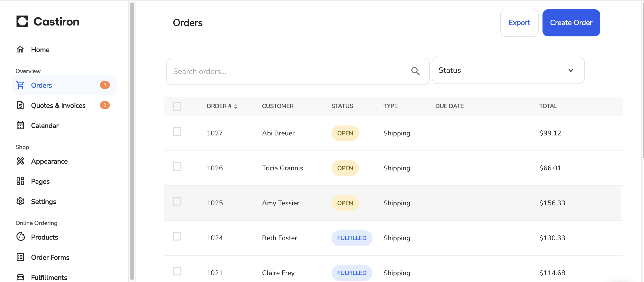Click the Quotes & Invoices document icon
The image size is (644, 282).
20,105
